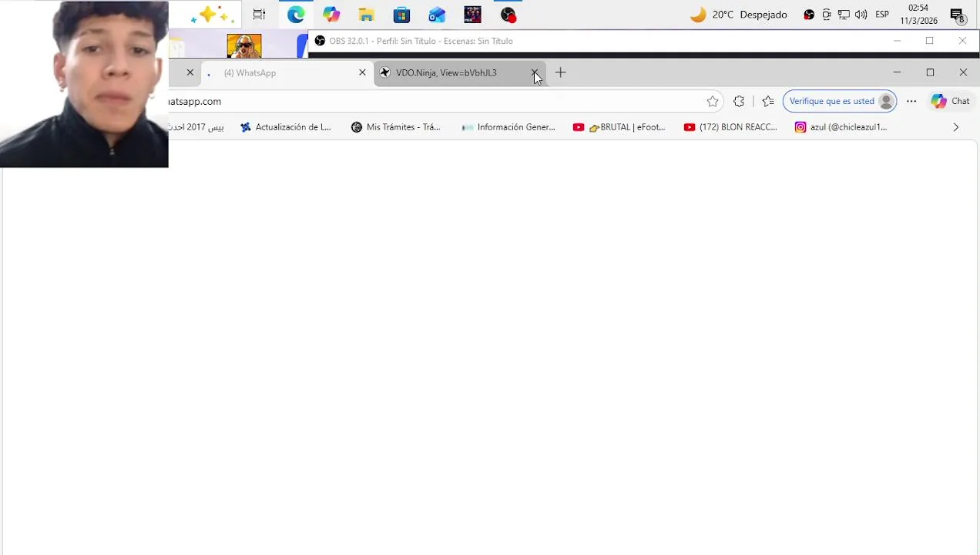Open the azul (@chicleazul1...) Instagram bookmark
This screenshot has height=555, width=980.
[x=841, y=127]
